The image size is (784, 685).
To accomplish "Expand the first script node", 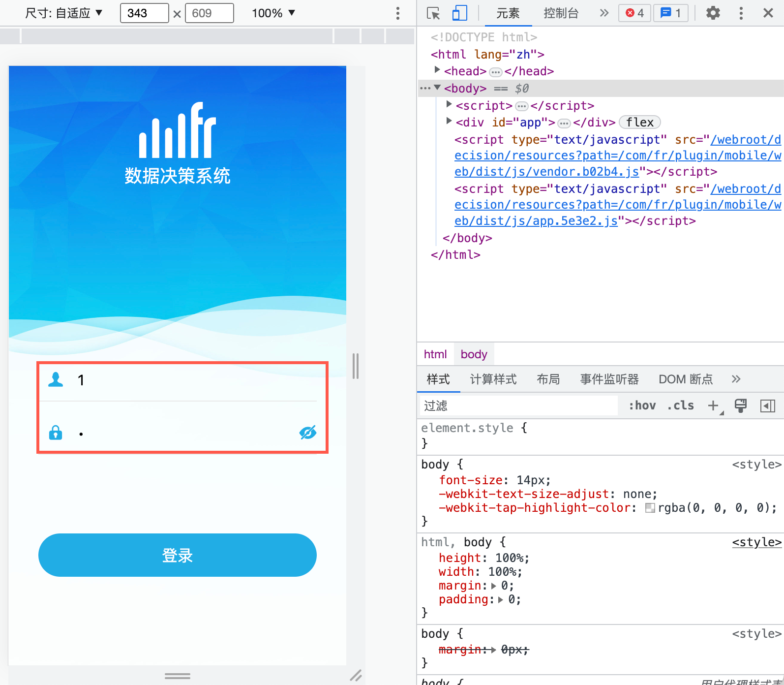I will (449, 104).
